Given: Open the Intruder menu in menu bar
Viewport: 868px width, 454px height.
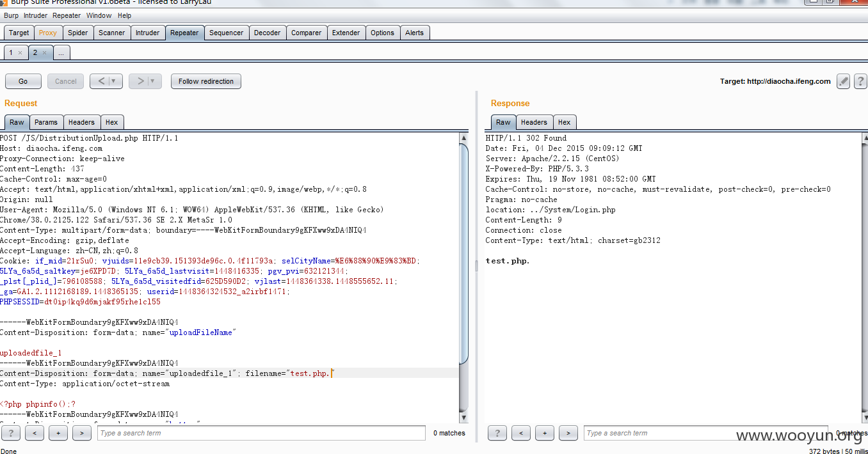Looking at the screenshot, I should point(36,15).
